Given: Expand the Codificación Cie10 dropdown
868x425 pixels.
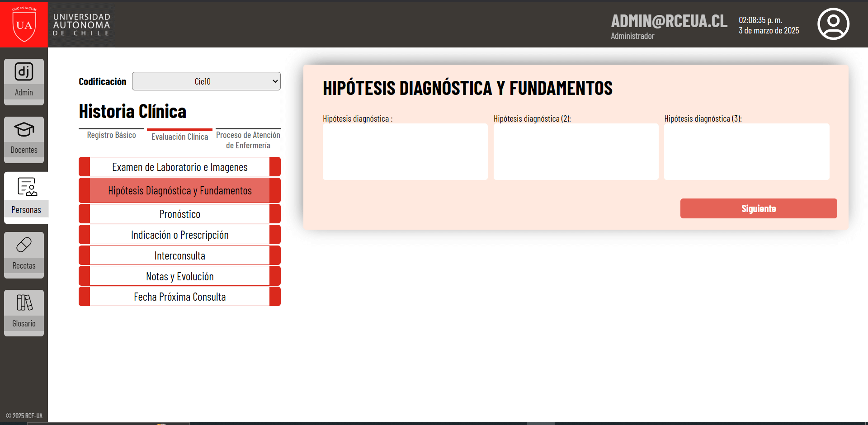Looking at the screenshot, I should click(206, 81).
